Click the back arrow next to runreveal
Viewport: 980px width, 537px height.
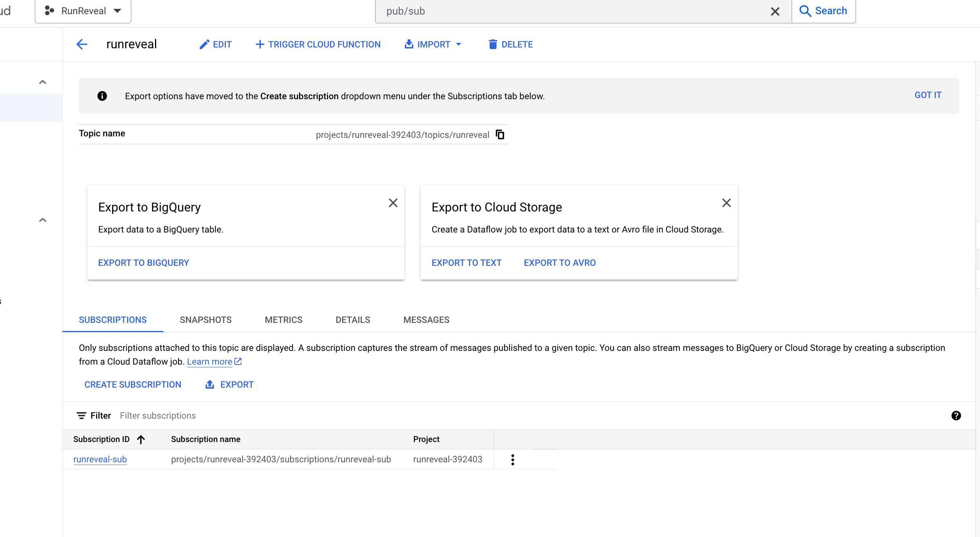pyautogui.click(x=82, y=44)
